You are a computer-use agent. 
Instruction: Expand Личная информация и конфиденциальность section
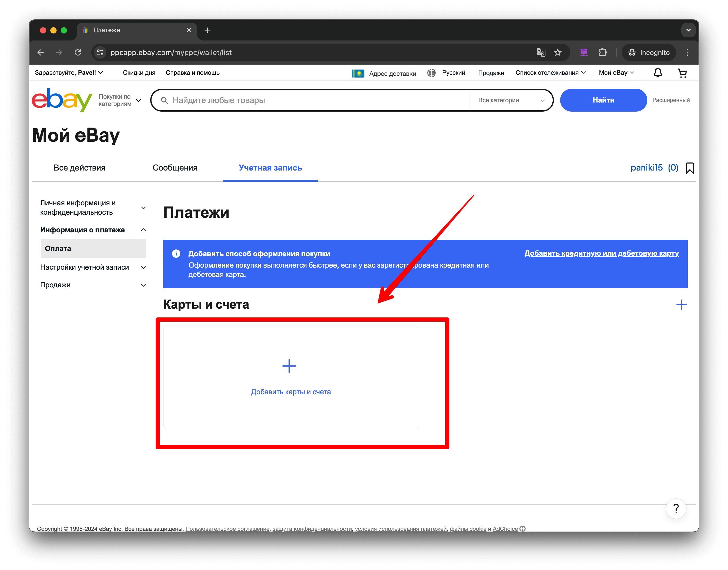(x=93, y=208)
